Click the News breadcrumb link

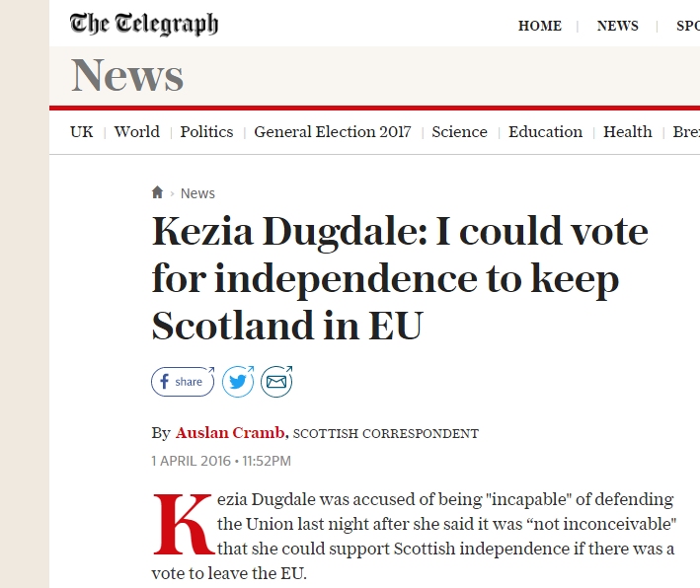tap(197, 193)
